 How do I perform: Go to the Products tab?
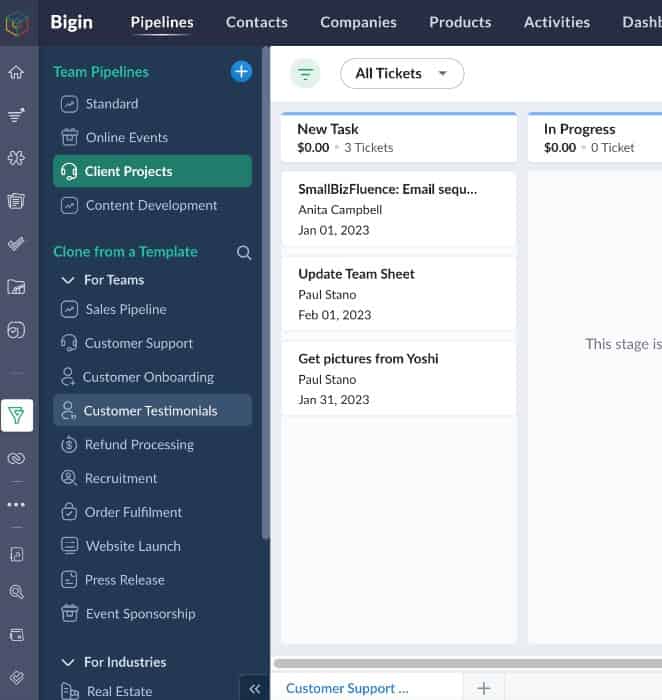[460, 22]
